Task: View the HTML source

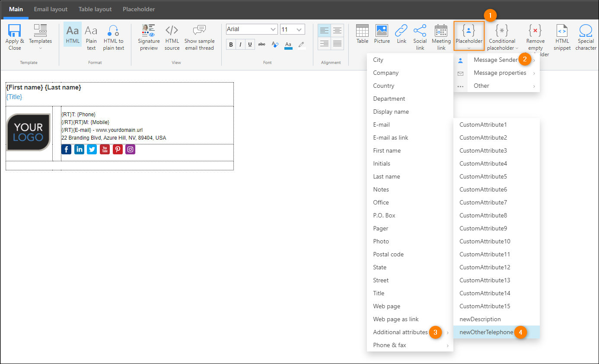Action: (x=172, y=37)
